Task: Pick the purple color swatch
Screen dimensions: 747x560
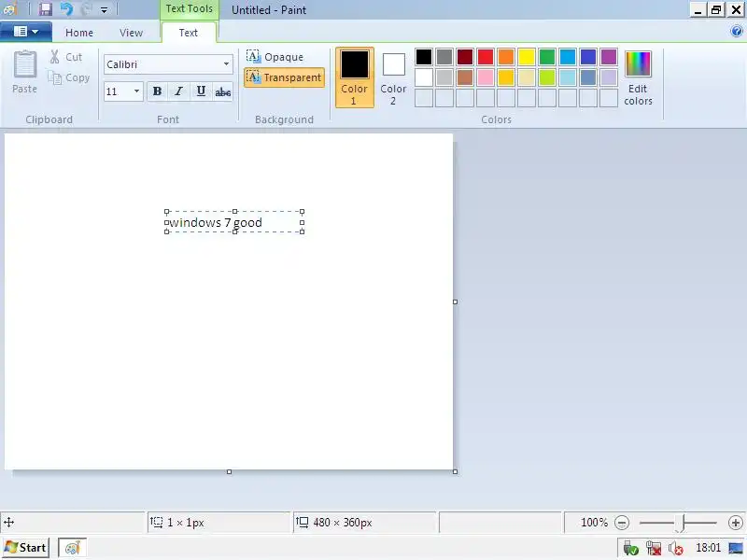Action: [609, 57]
